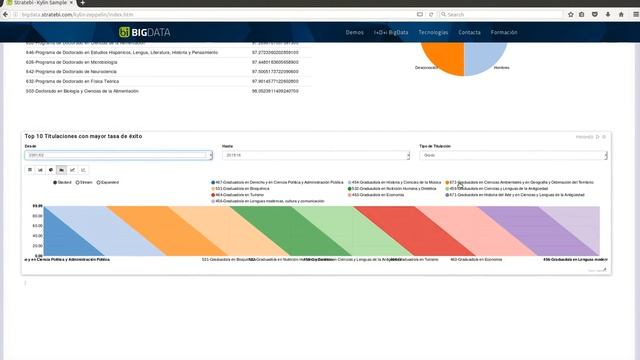
Task: Click the Top 10 Titulaciones paragraph title
Action: pyautogui.click(x=83, y=136)
